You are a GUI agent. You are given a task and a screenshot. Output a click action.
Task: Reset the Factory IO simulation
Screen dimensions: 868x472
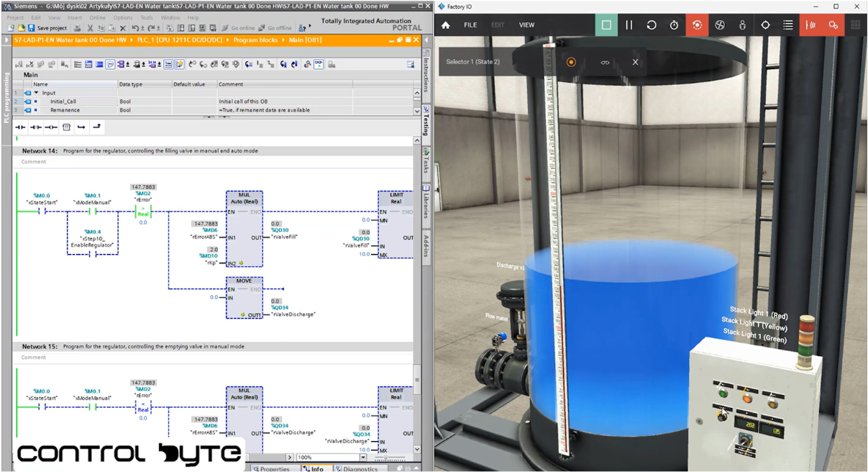(652, 25)
